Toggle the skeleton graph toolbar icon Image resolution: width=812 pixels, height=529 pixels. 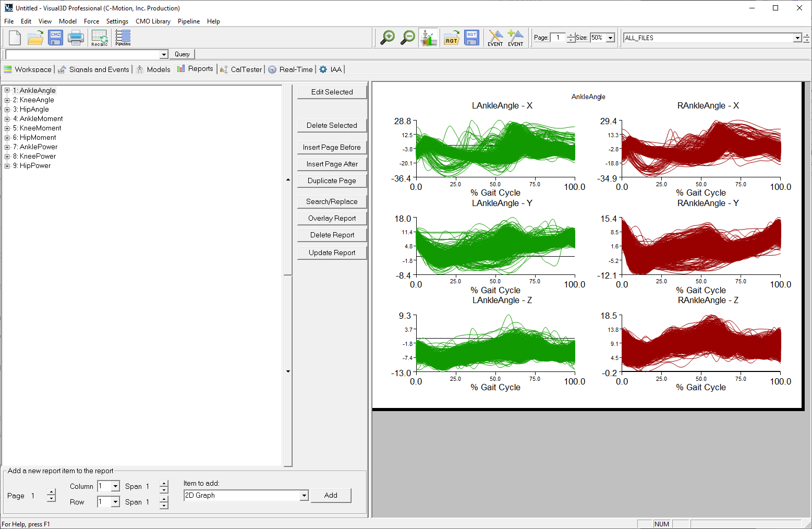coord(428,38)
